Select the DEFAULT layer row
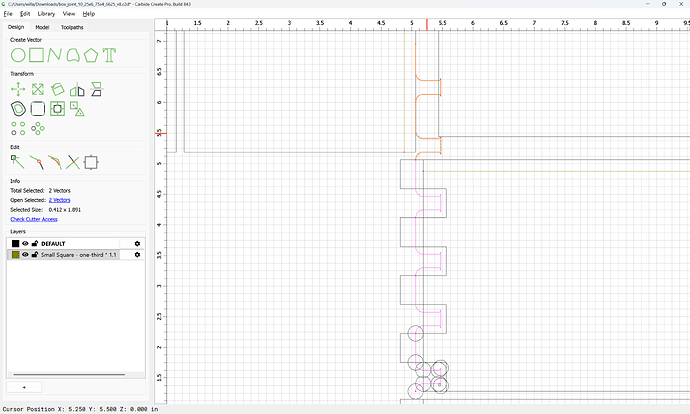The width and height of the screenshot is (690, 414). coord(76,243)
